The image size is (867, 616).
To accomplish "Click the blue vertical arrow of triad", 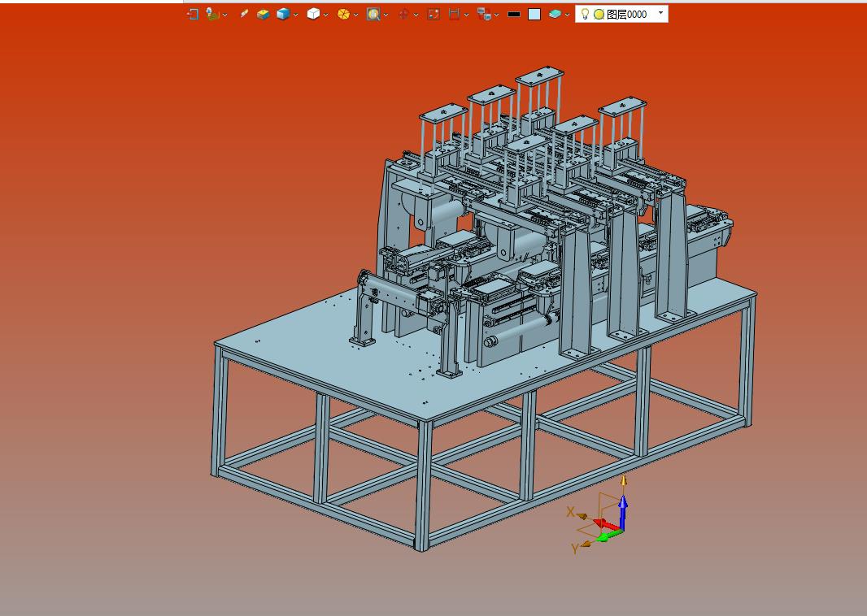I will [x=623, y=514].
